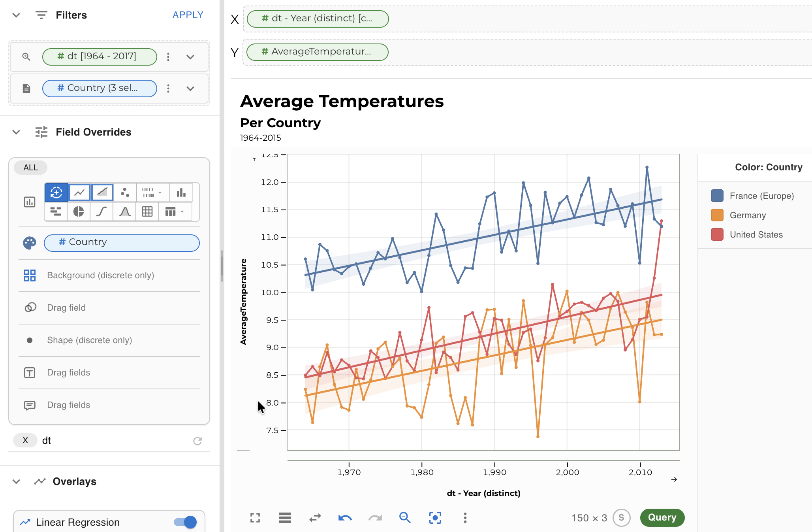Select the scatter plot chart type icon
The image size is (812, 532).
click(x=125, y=192)
